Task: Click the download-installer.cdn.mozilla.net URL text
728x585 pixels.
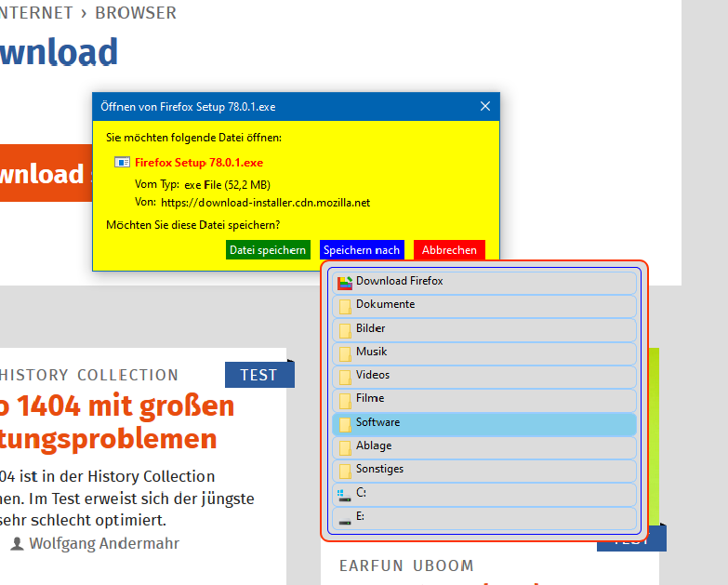Action: point(266,203)
